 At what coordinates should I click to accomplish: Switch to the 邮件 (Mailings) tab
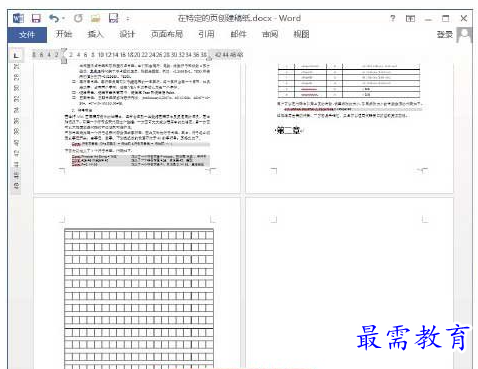(x=238, y=34)
